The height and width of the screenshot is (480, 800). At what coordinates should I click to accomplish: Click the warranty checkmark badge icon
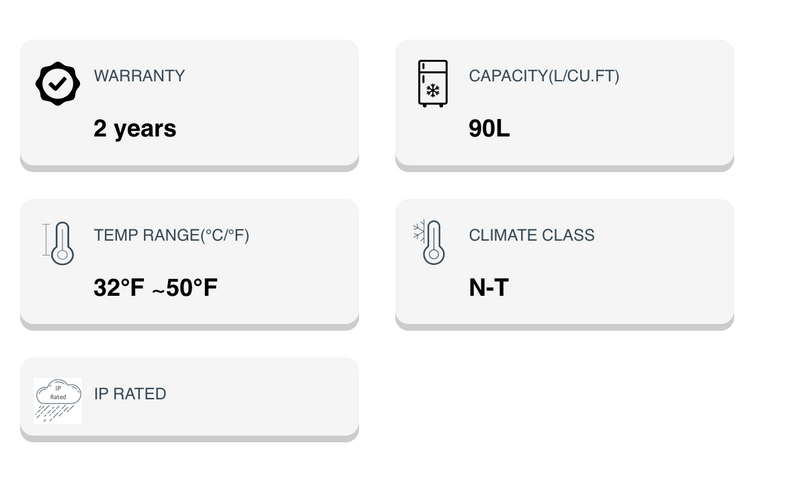click(x=57, y=84)
